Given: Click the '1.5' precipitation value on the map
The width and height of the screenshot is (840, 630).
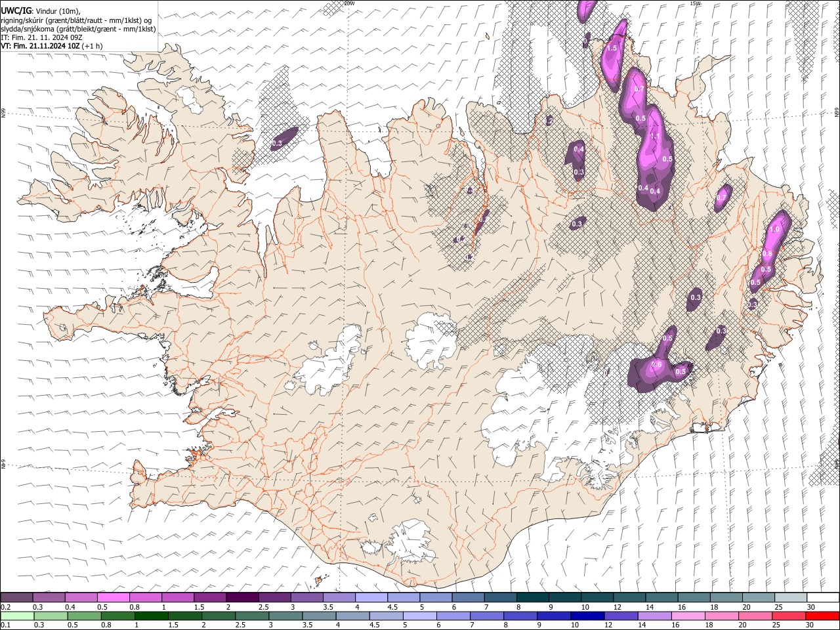Looking at the screenshot, I should click(x=612, y=49).
